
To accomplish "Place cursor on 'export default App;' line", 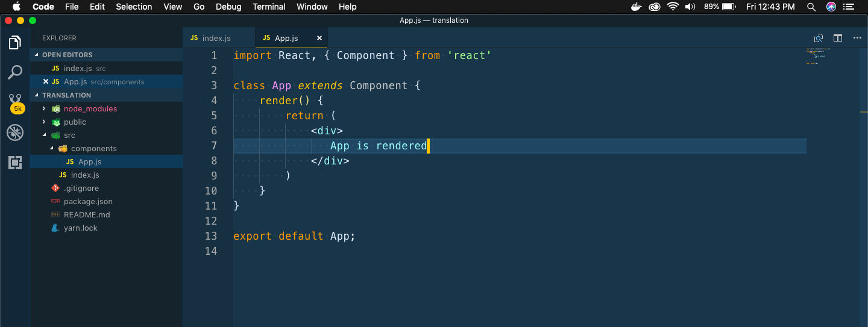I will coord(294,236).
